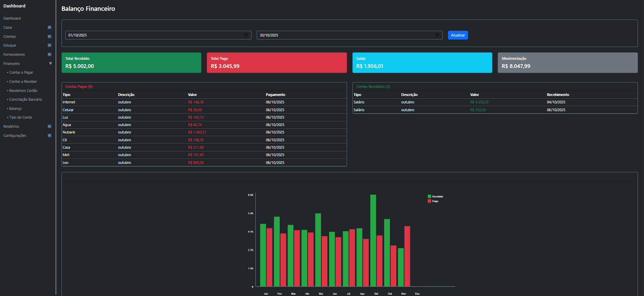Viewport: 644px width, 296px height.
Task: Click the green Total Recebido card
Action: click(x=131, y=63)
